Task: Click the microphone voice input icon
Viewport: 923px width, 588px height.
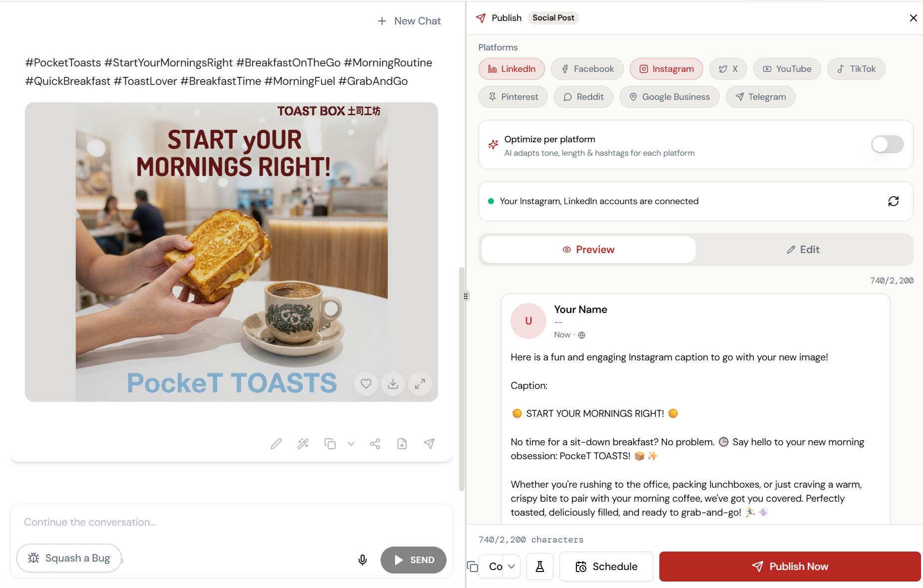Action: tap(363, 560)
